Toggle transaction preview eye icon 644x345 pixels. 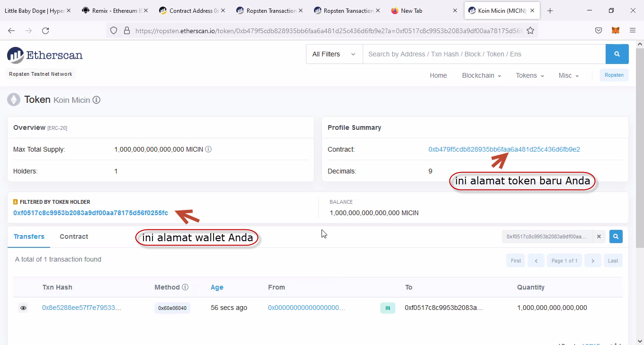23,308
